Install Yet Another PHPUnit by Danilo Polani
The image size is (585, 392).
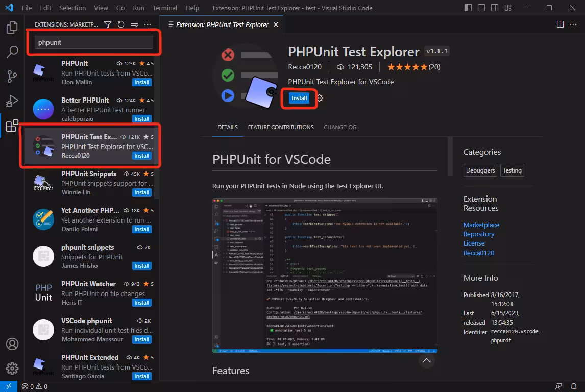coord(142,229)
